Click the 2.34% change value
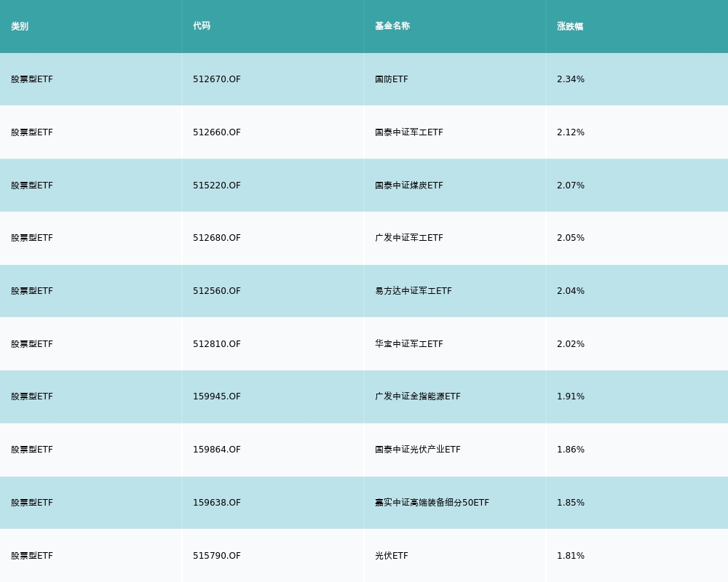 tap(571, 79)
